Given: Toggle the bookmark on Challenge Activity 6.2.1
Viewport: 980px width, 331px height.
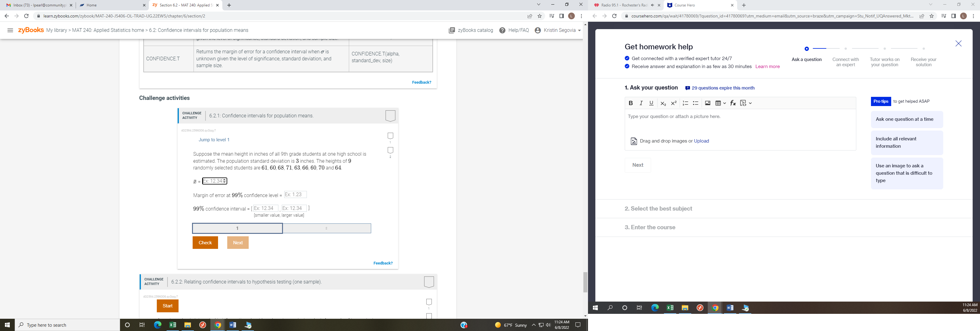Looking at the screenshot, I should click(391, 116).
